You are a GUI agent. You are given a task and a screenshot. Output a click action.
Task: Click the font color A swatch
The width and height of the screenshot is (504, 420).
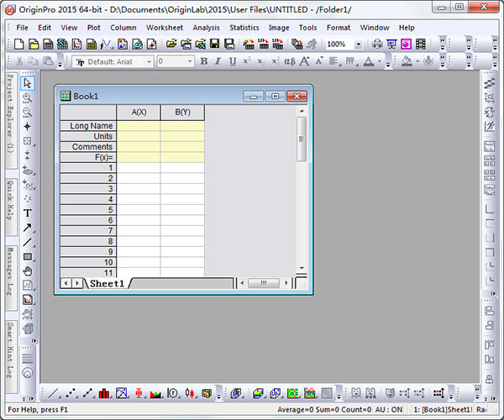(369, 61)
